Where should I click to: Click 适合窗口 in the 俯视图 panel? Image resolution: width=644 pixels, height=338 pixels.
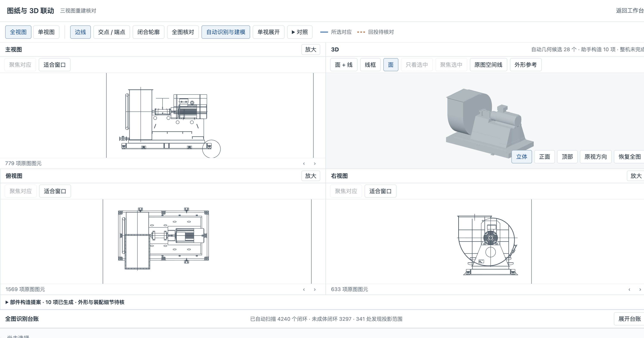(x=55, y=191)
